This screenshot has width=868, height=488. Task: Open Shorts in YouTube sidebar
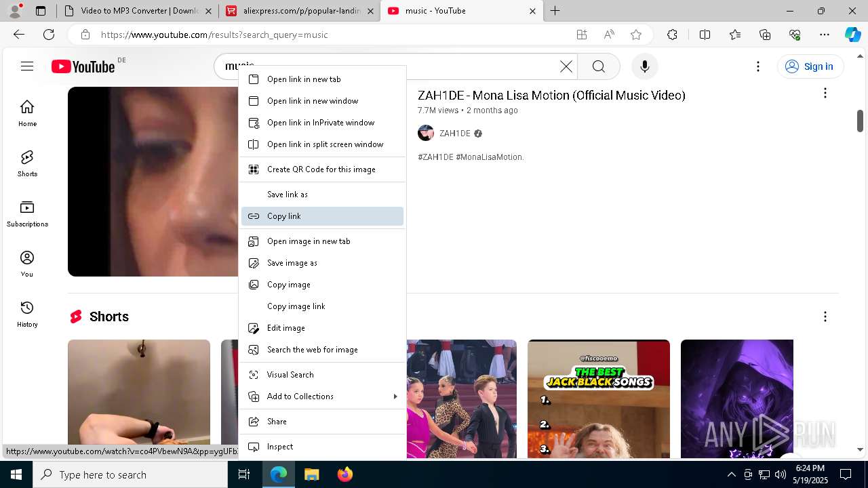point(27,163)
